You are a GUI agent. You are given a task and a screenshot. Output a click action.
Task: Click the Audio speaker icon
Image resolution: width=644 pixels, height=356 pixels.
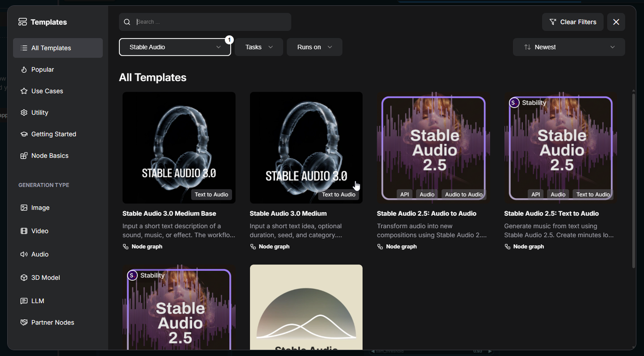point(24,254)
